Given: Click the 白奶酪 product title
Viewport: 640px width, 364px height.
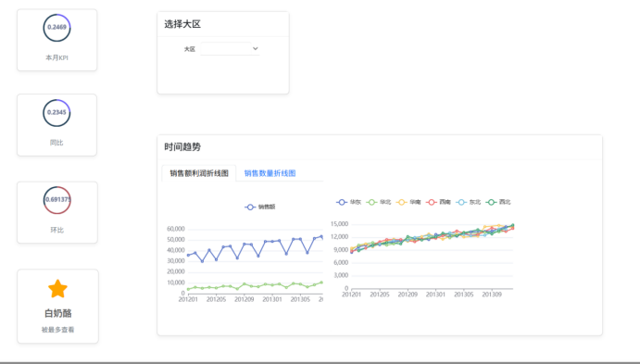Looking at the screenshot, I should (57, 313).
